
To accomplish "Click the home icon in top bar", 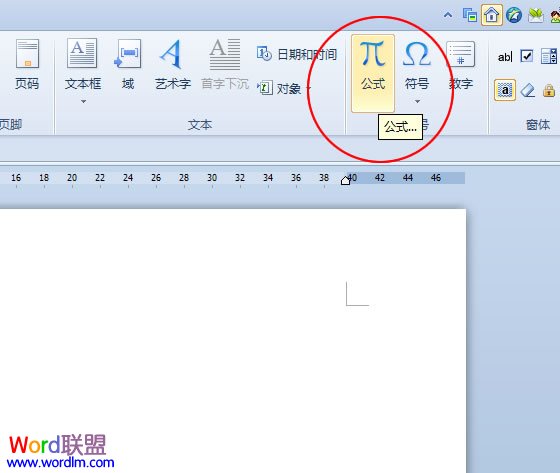I will tap(491, 15).
